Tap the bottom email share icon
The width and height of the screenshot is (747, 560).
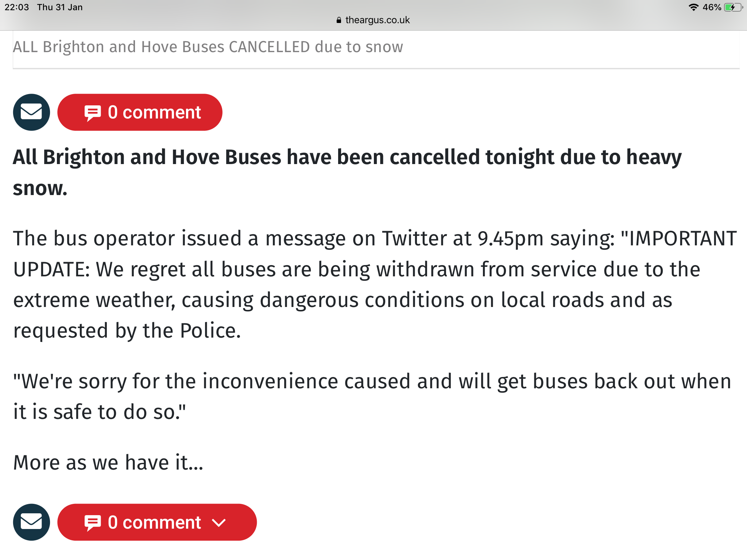pos(31,522)
